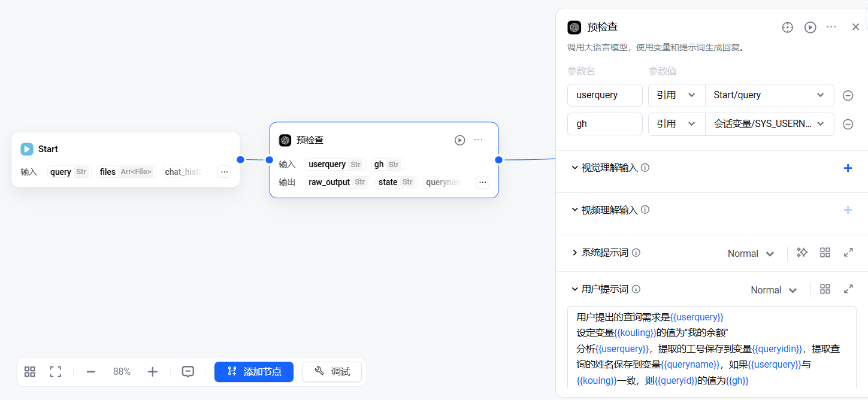Open the Normal dropdown for 用户提示词

(773, 290)
